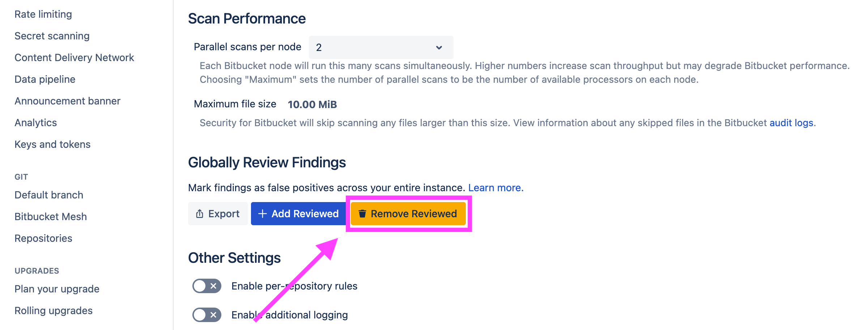
Task: Go to Rate limiting settings
Action: pyautogui.click(x=43, y=14)
